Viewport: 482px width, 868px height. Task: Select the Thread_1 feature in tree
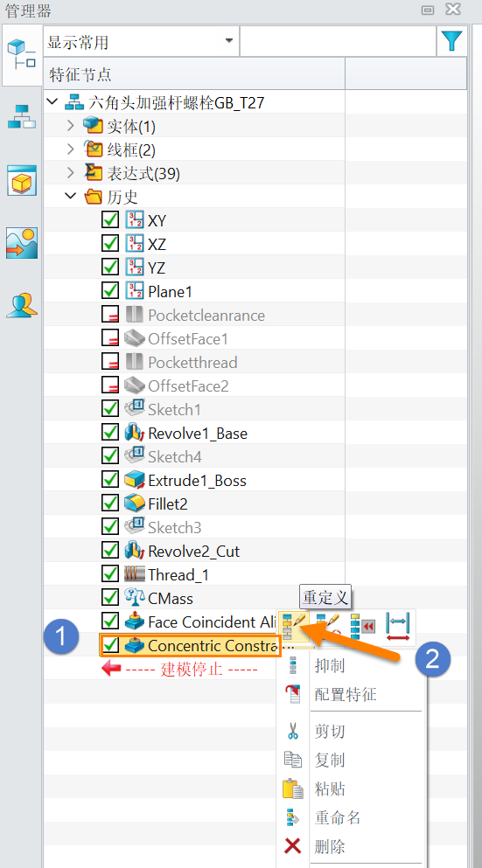click(x=178, y=574)
